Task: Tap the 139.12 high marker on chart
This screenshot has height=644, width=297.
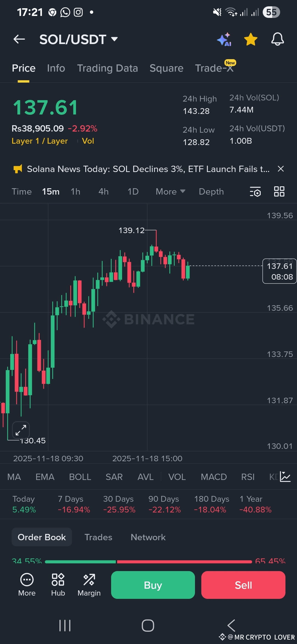Action: pyautogui.click(x=131, y=230)
